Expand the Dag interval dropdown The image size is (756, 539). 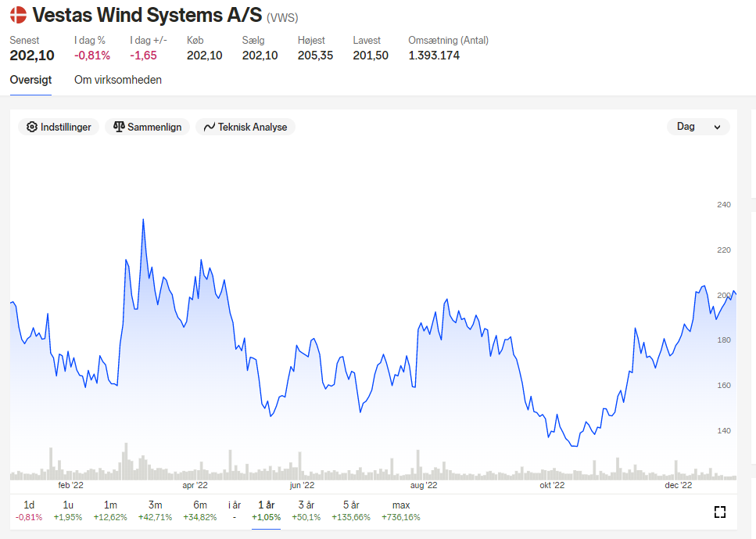(x=698, y=127)
